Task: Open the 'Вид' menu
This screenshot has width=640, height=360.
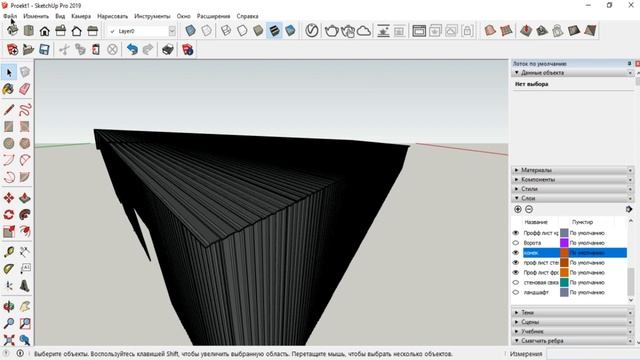Action: tap(60, 16)
